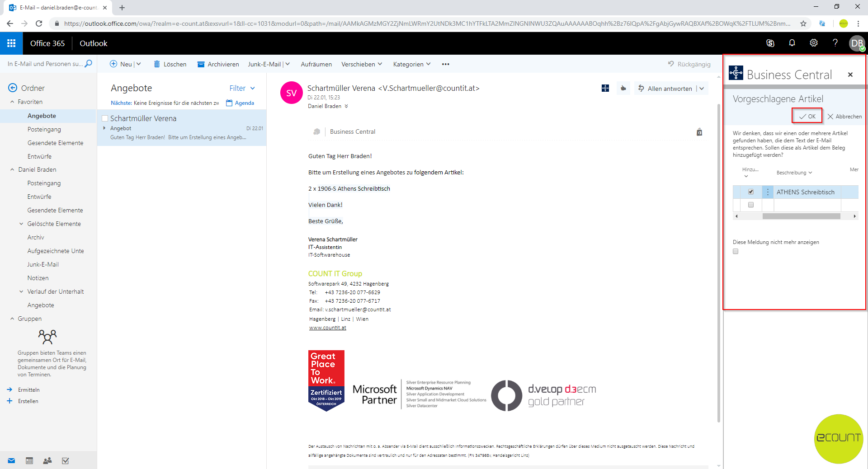This screenshot has height=469, width=868.
Task: Click Löschen in the mail toolbar
Action: pos(170,64)
